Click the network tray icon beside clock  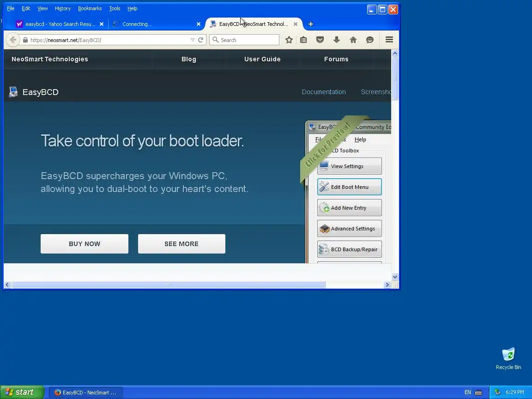[x=497, y=392]
